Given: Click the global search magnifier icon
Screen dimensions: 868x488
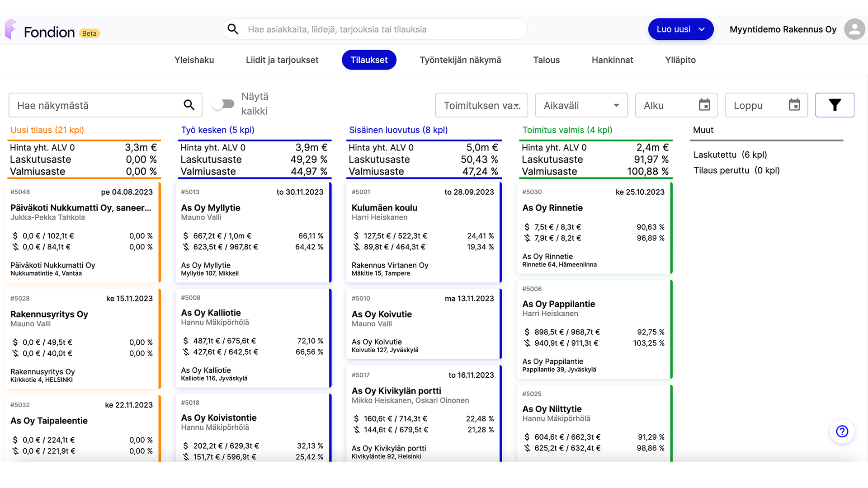Looking at the screenshot, I should 233,29.
